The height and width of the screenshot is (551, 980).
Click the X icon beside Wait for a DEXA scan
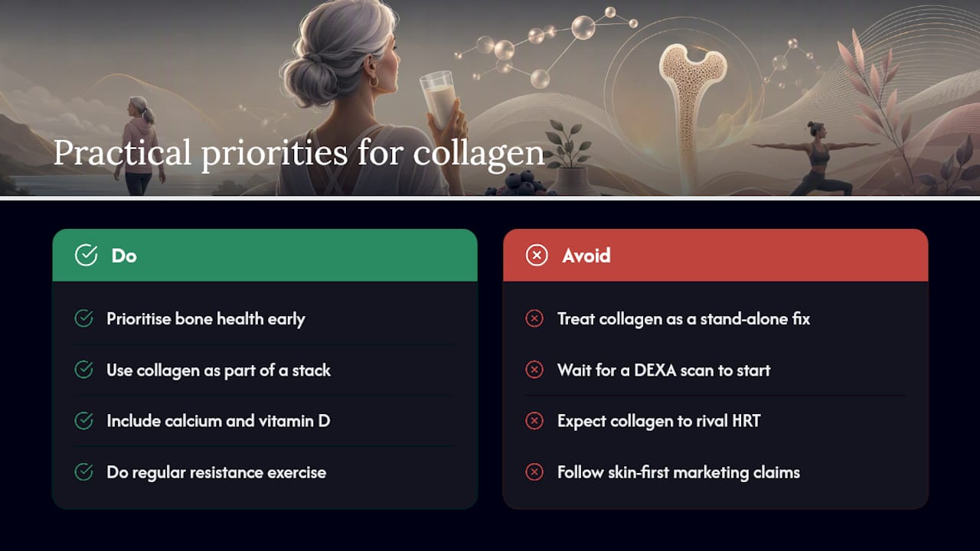(x=534, y=370)
